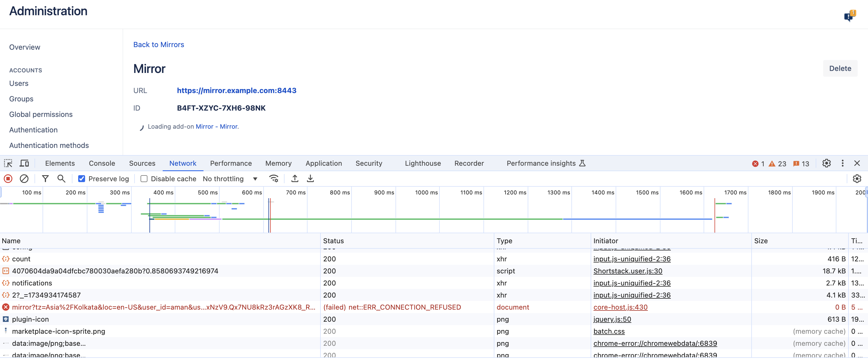Open jquery.js:50 initiator link
This screenshot has width=868, height=359.
tap(612, 319)
